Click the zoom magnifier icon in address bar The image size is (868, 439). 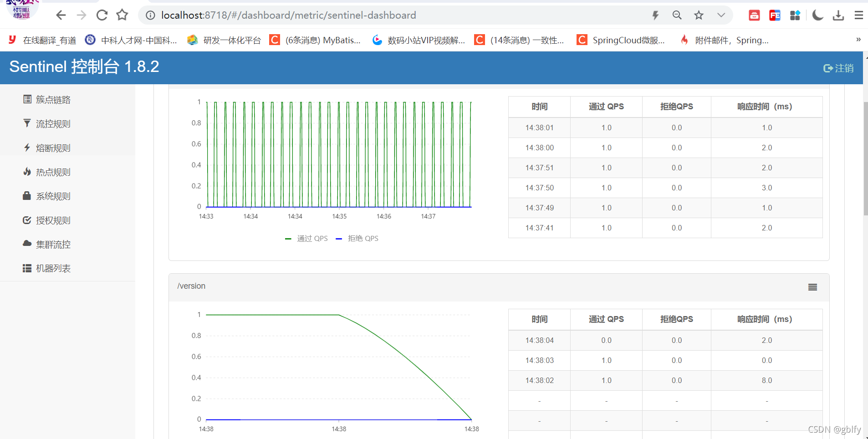(677, 15)
